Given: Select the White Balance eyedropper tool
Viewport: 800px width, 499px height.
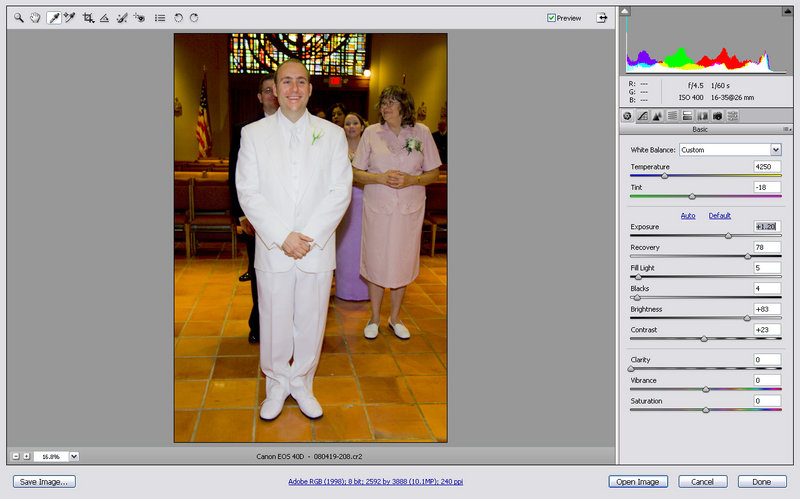Looking at the screenshot, I should tap(54, 18).
